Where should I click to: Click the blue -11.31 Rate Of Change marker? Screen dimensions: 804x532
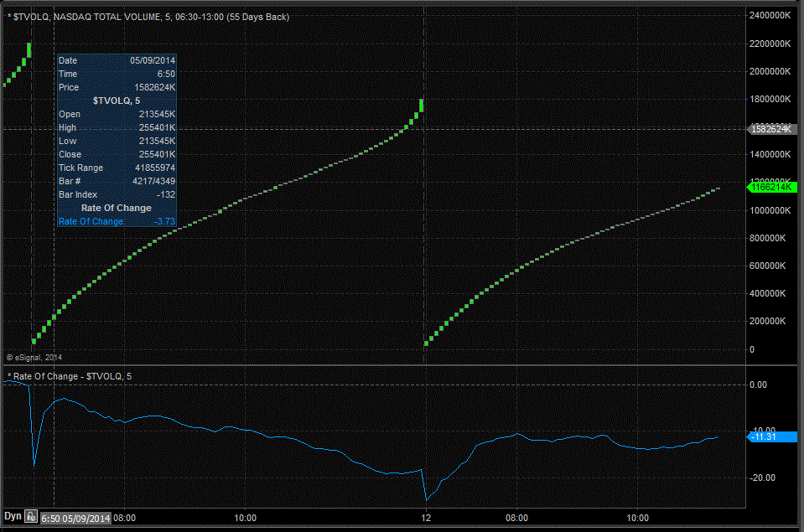point(773,436)
